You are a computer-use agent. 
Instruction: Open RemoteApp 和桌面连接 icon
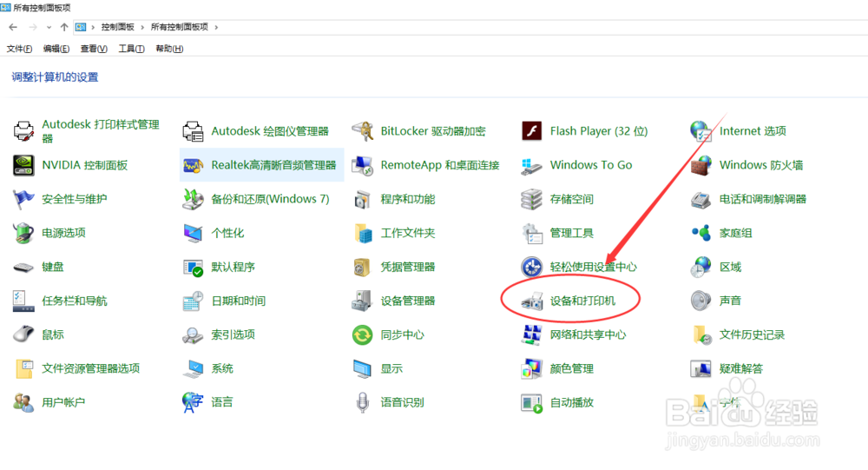[x=363, y=165]
